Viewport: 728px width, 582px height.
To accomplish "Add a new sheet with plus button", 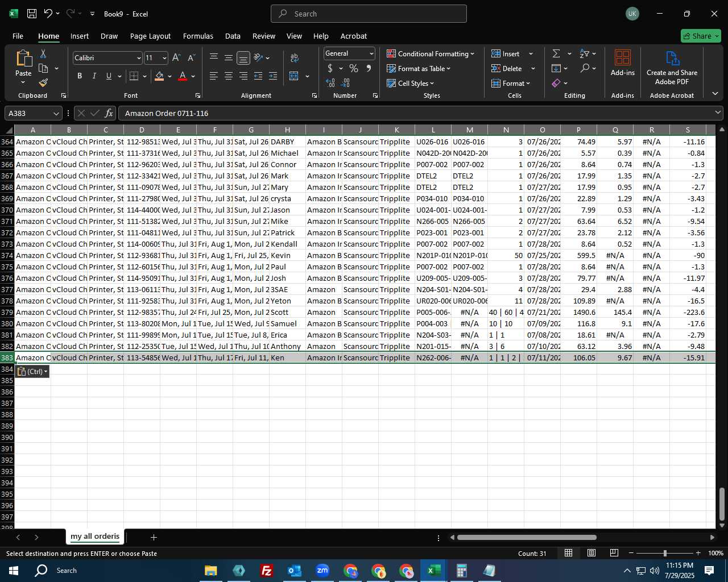I will coord(154,537).
